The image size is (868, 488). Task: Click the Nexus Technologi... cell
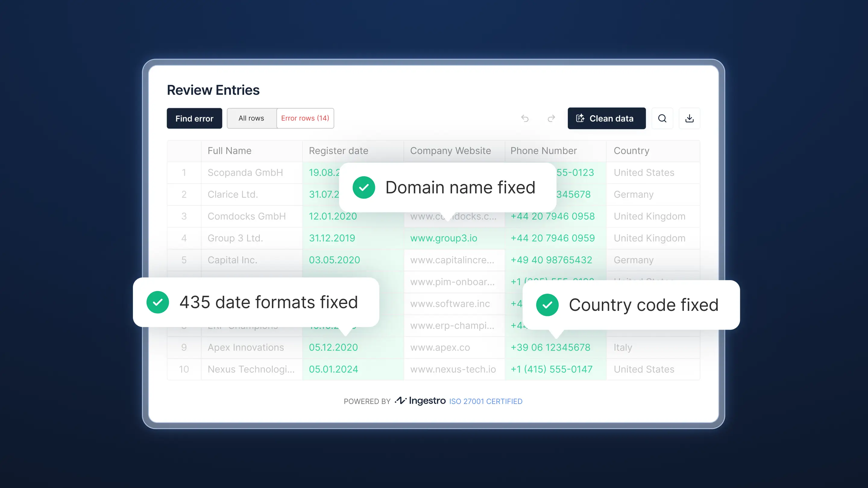tap(252, 369)
